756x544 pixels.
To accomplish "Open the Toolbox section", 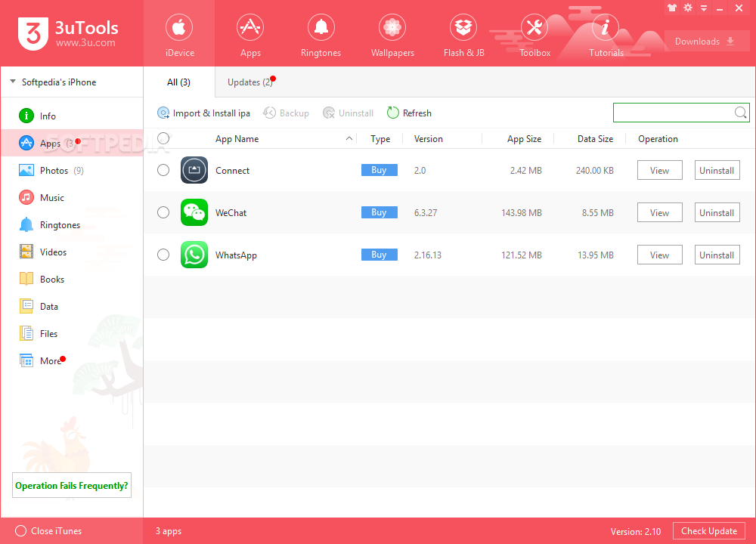I will coord(534,34).
